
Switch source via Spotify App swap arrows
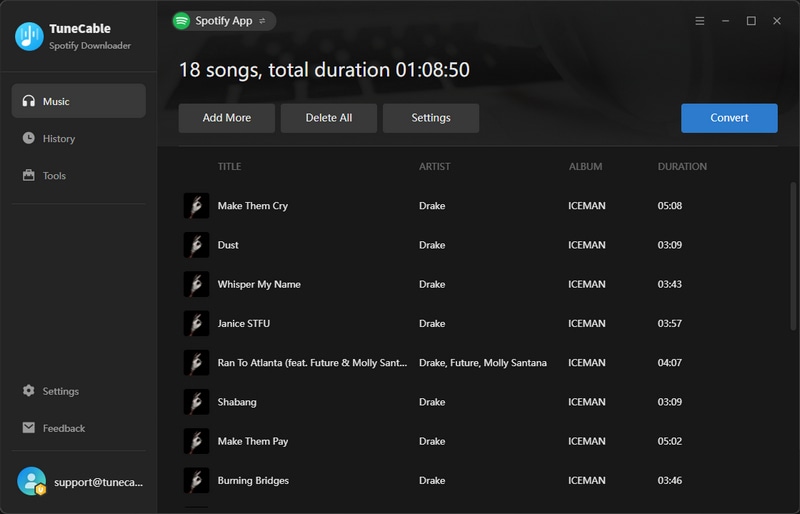(262, 21)
